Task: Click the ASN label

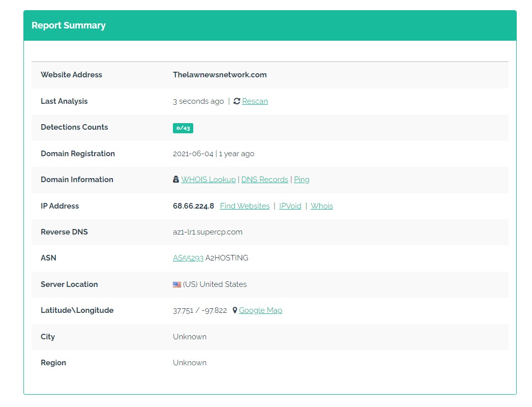Action: click(x=48, y=258)
